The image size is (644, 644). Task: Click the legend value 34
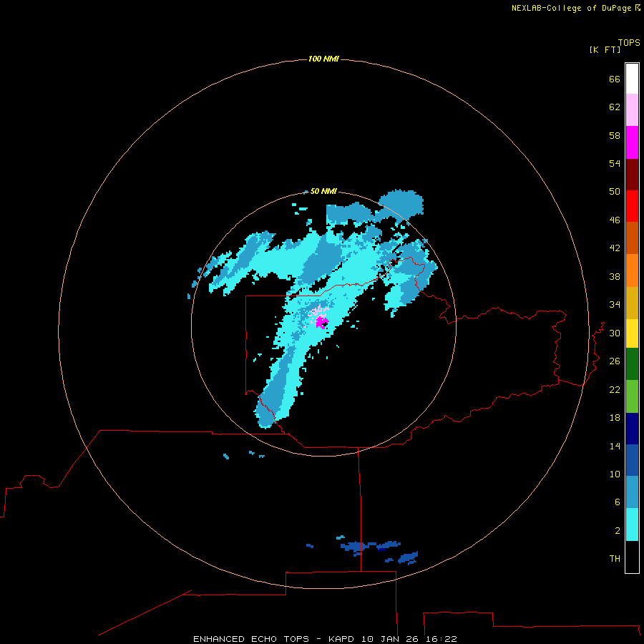[615, 304]
